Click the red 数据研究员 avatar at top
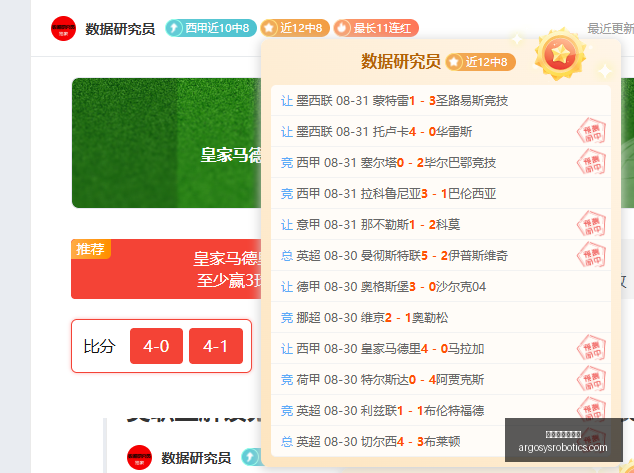Viewport: 634px width, 473px height. (x=63, y=29)
